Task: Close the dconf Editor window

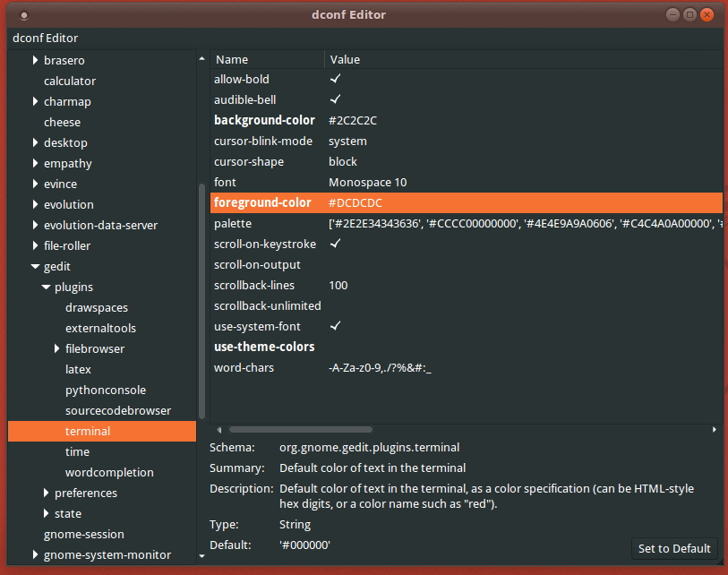Action: [707, 15]
